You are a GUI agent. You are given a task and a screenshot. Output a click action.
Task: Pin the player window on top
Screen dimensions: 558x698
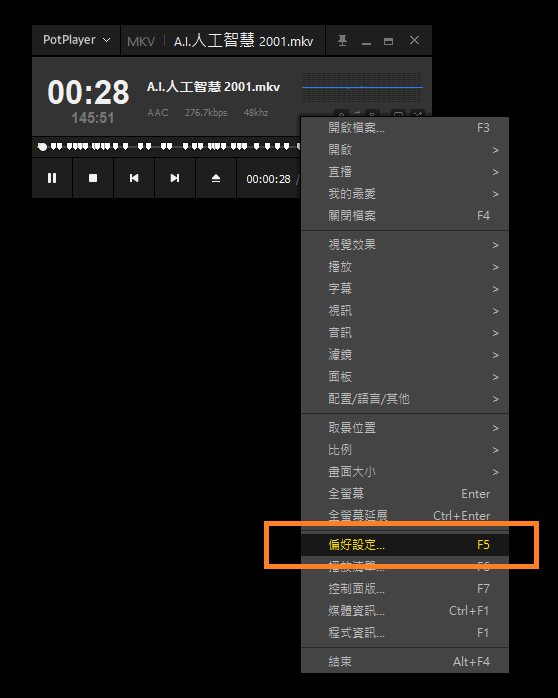[342, 41]
